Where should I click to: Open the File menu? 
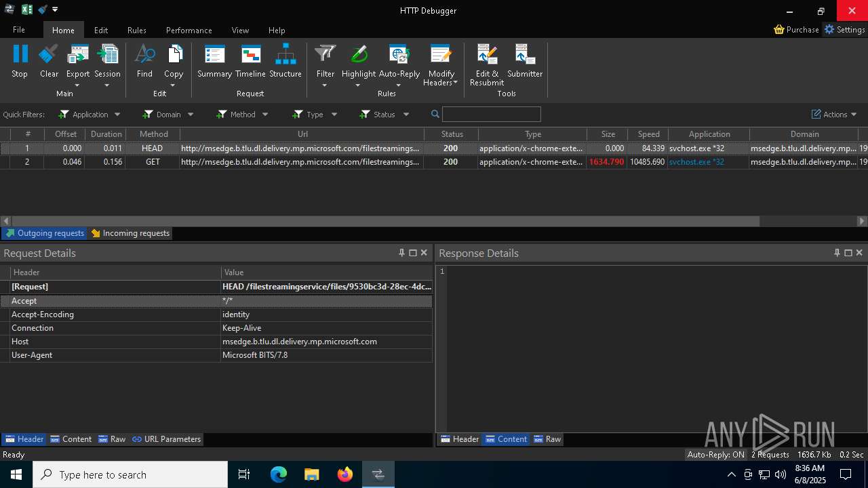19,30
